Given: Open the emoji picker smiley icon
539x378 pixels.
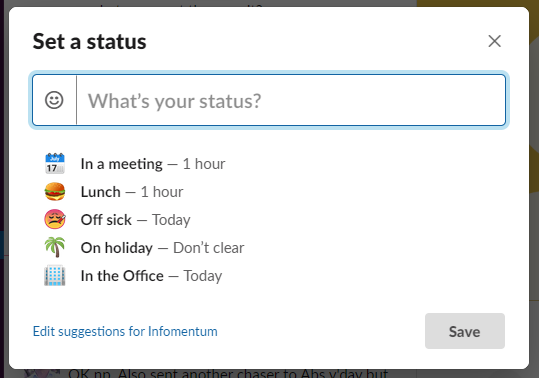Looking at the screenshot, I should (54, 100).
